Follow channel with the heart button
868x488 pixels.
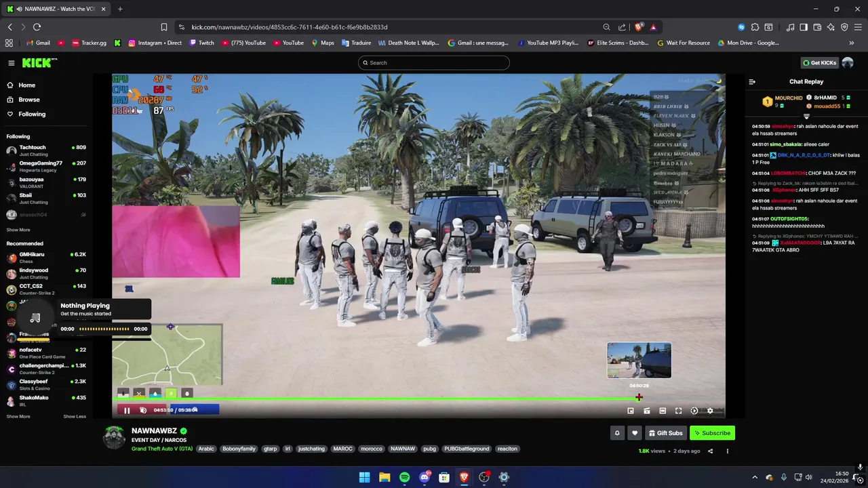point(635,433)
